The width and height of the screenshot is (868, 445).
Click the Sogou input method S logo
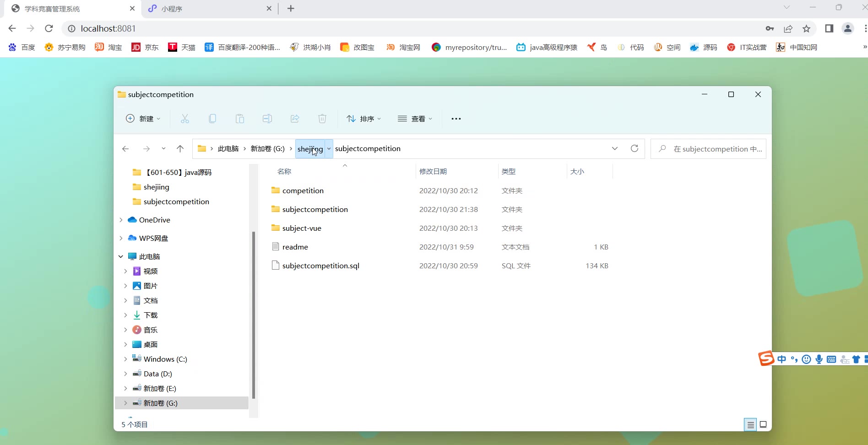coord(766,358)
